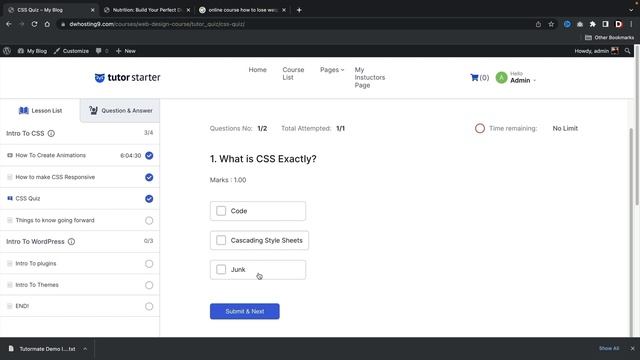The image size is (640, 360).
Task: Open browser home page icon
Action: click(x=47, y=24)
